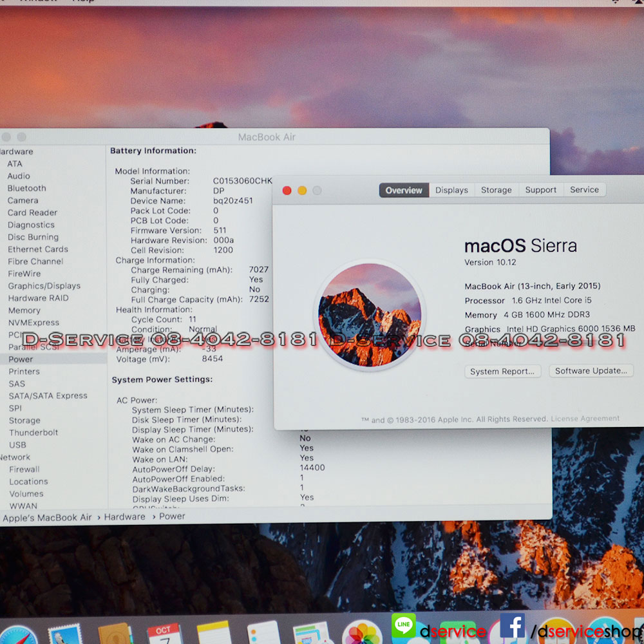The width and height of the screenshot is (644, 644).
Task: Choose Disc Burning in the sidebar
Action: tap(33, 237)
